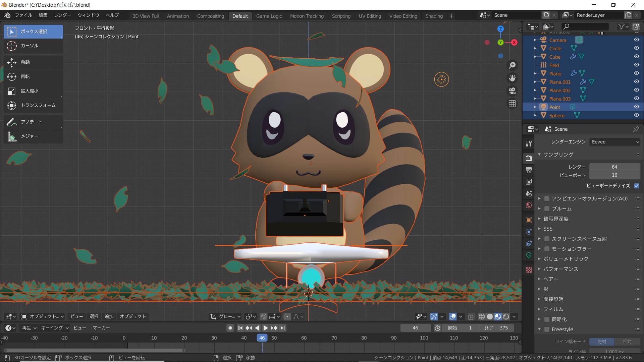Toggle perspective/orthographic grid icon
644x362 pixels.
tap(512, 104)
